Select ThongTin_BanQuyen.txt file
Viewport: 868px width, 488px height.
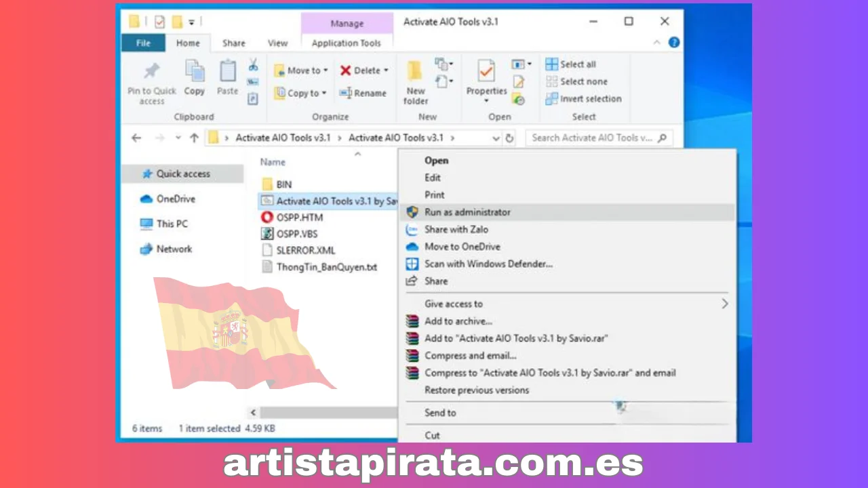coord(319,267)
